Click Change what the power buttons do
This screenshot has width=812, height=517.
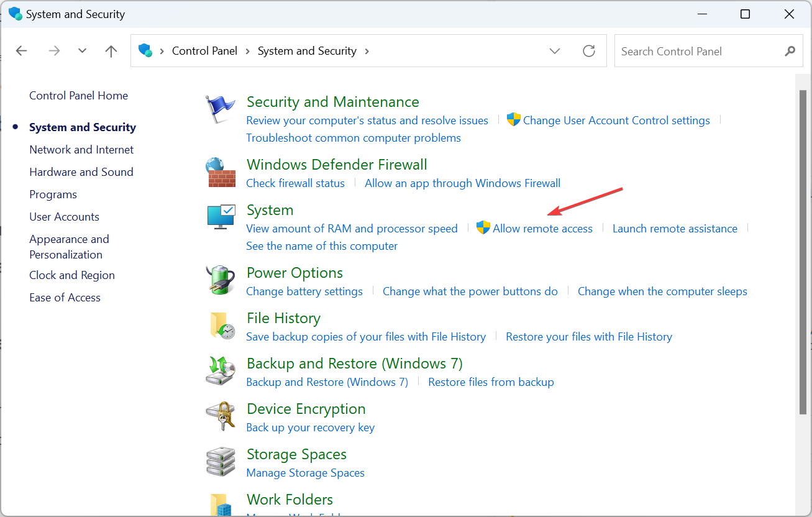[470, 291]
